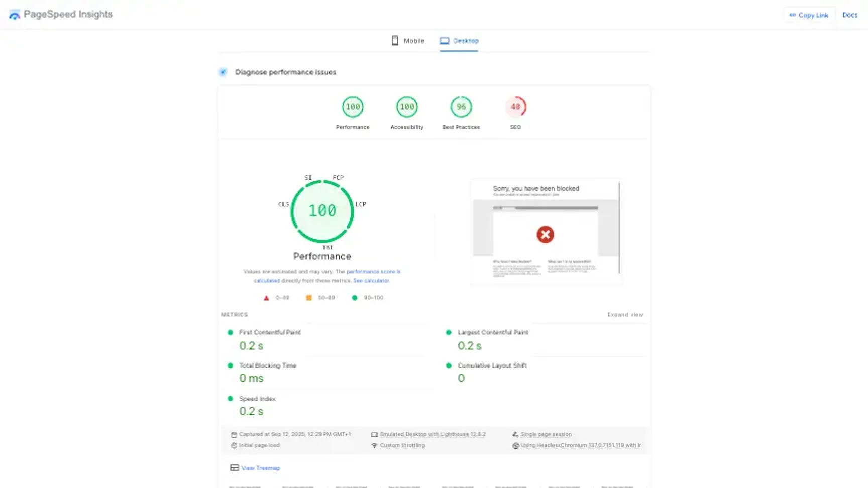Click the PageSpeed Insights logo icon
The width and height of the screenshot is (868, 488).
(15, 15)
